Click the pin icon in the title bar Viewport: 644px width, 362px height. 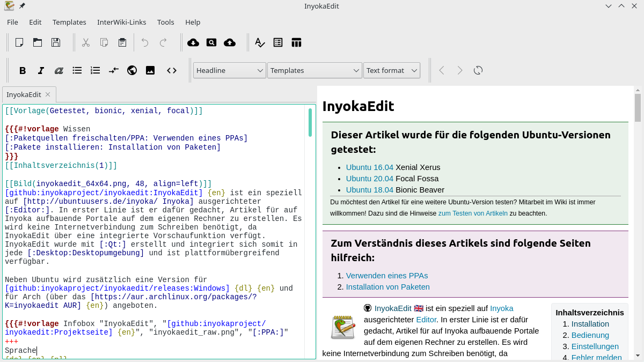[22, 6]
